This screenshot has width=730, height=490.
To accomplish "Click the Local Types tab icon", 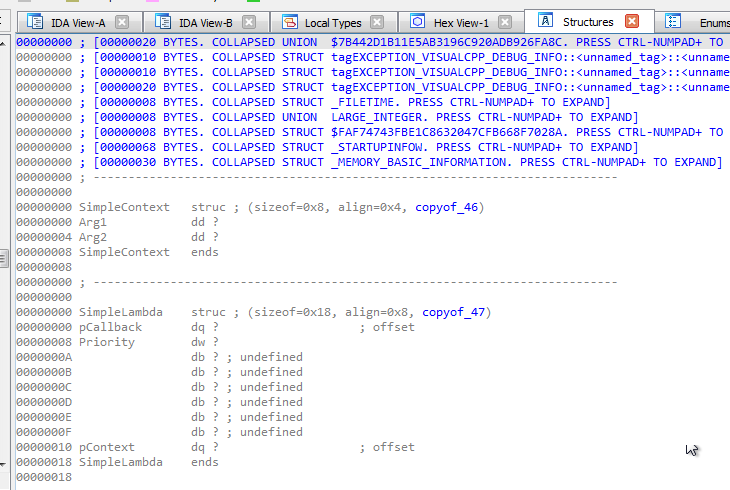I will point(289,21).
